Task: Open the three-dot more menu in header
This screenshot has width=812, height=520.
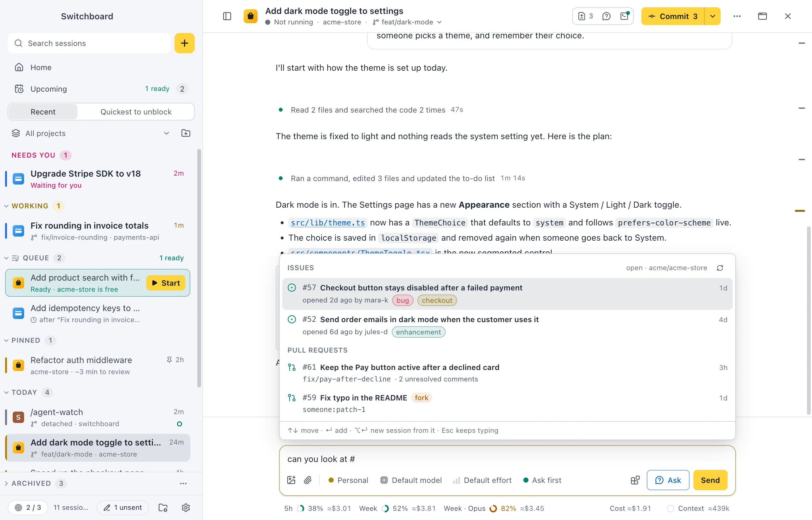Action: (737, 16)
